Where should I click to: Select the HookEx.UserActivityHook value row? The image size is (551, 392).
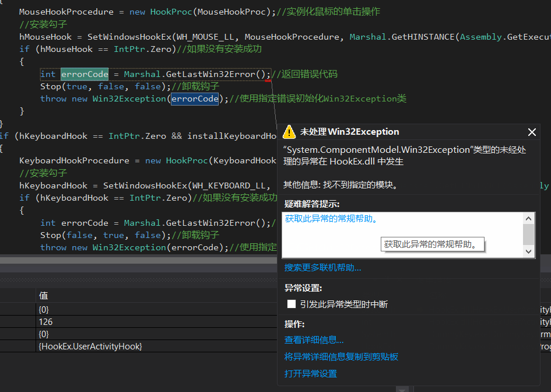(156, 346)
